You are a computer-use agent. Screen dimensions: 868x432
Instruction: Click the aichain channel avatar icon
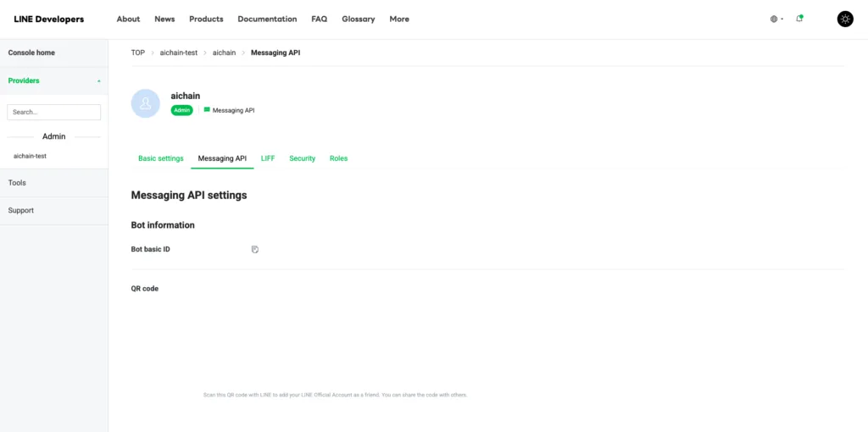point(146,103)
